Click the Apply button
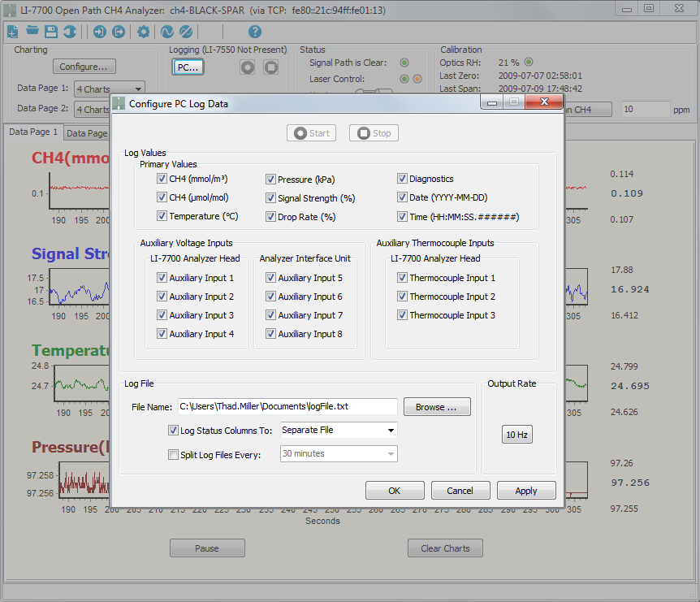Viewport: 700px width, 602px height. click(526, 491)
